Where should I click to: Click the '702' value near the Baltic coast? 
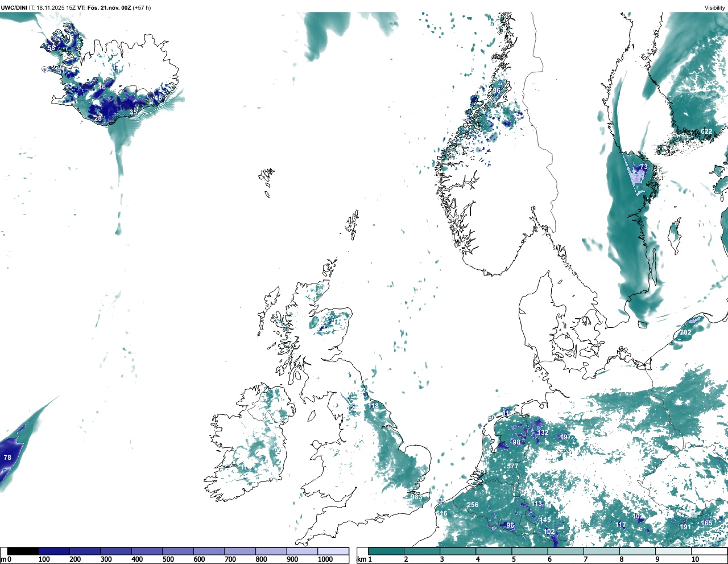686,332
